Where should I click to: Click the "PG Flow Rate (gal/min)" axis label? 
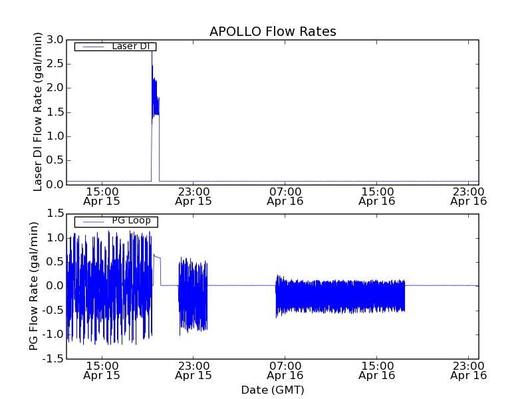tap(34, 286)
